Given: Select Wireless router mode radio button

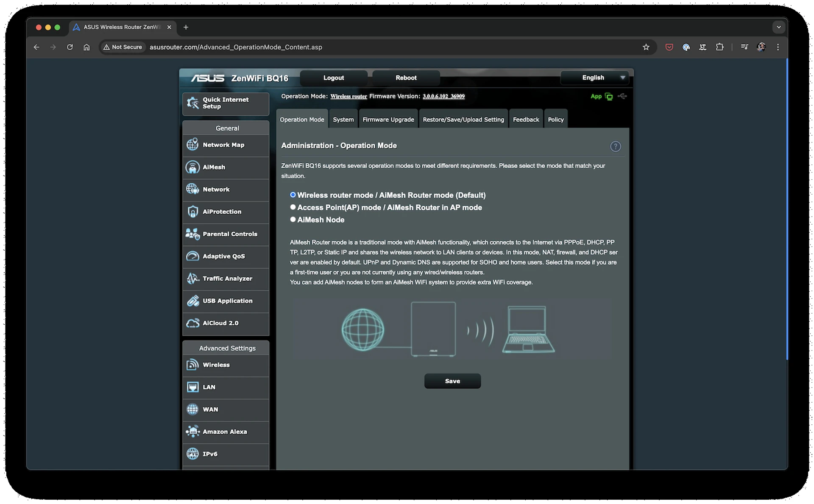Looking at the screenshot, I should coord(293,195).
